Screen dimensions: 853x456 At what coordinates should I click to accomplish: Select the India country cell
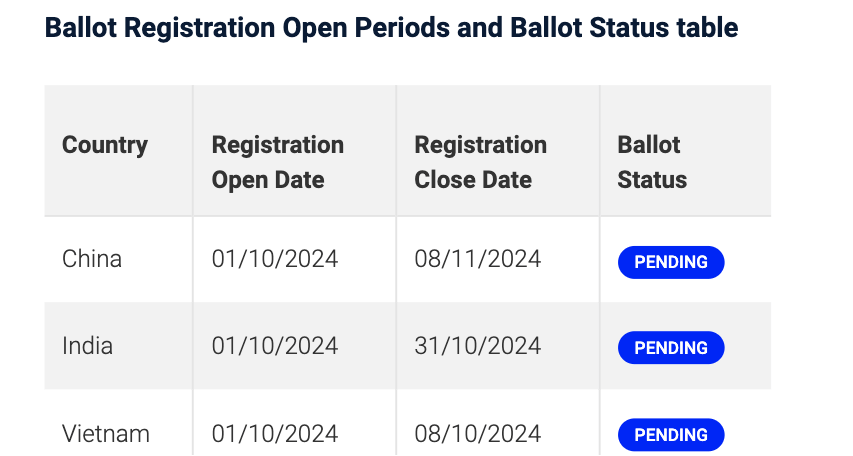coord(87,346)
